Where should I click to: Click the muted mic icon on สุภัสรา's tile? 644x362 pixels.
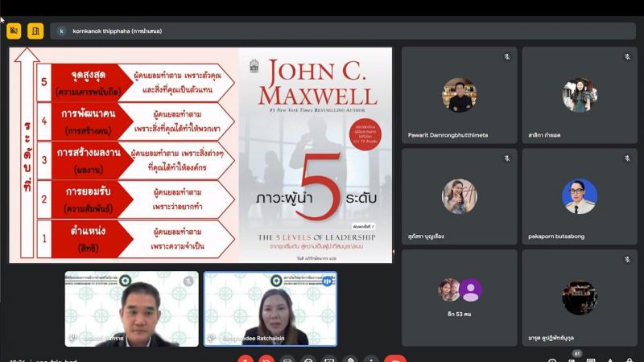tap(507, 158)
